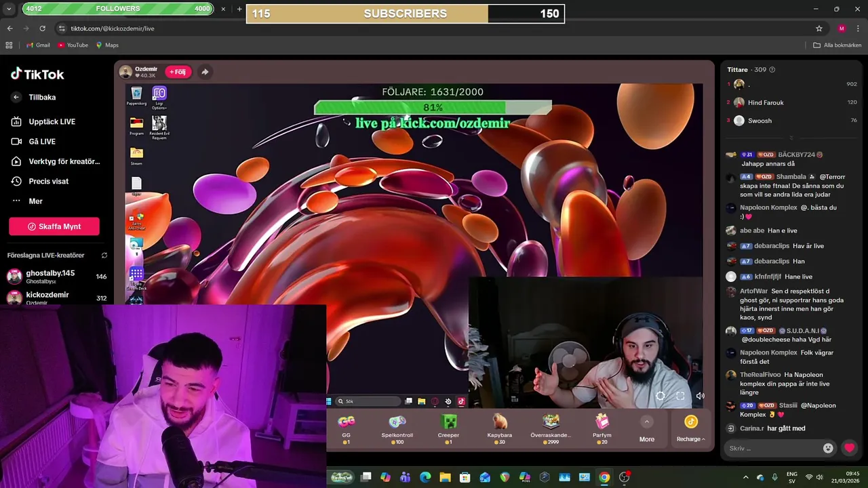Send the Spelkontroll gift

click(x=397, y=428)
